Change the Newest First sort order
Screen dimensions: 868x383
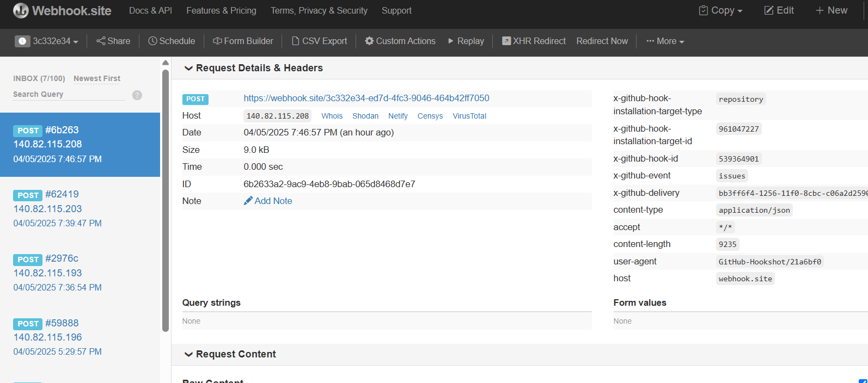pyautogui.click(x=97, y=78)
